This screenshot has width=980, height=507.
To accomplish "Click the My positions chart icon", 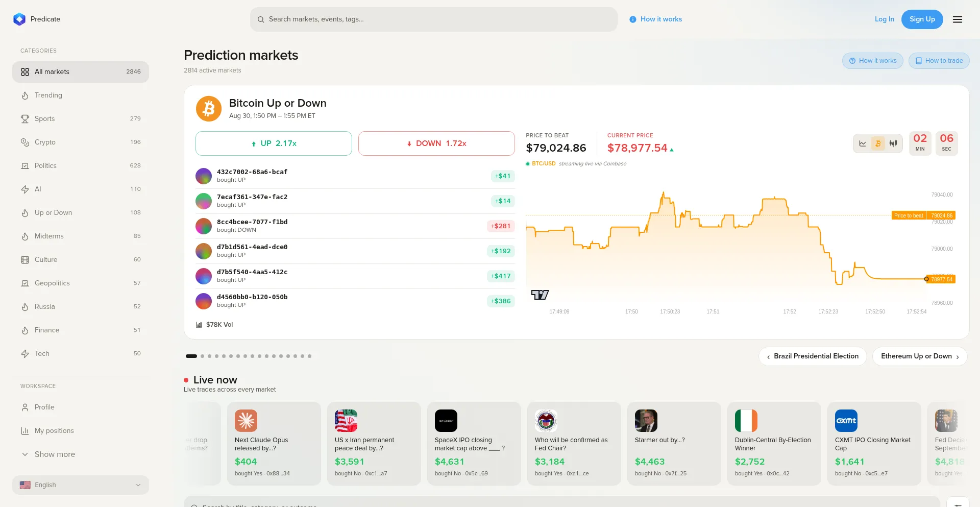I will (x=25, y=431).
